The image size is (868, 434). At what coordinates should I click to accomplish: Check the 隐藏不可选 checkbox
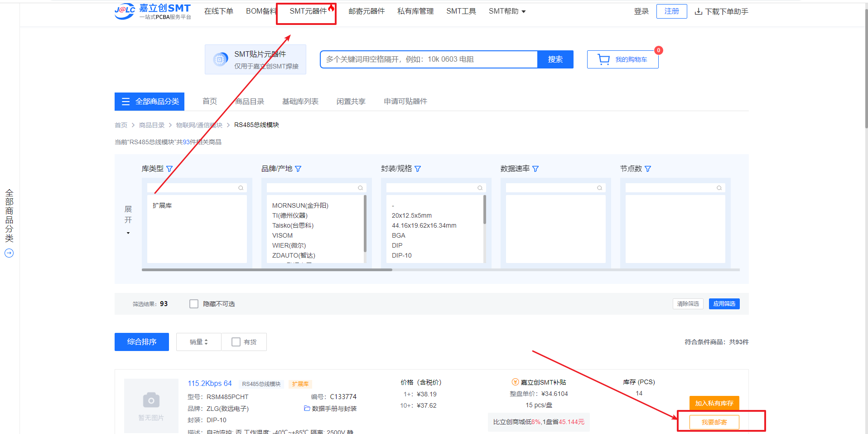[194, 304]
